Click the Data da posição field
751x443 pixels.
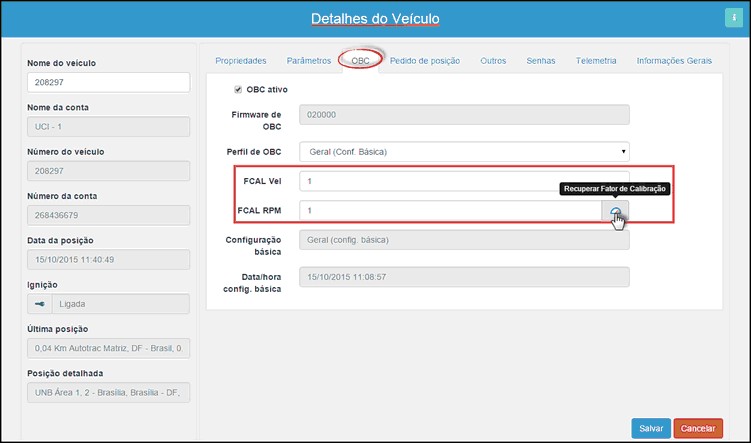(x=108, y=260)
